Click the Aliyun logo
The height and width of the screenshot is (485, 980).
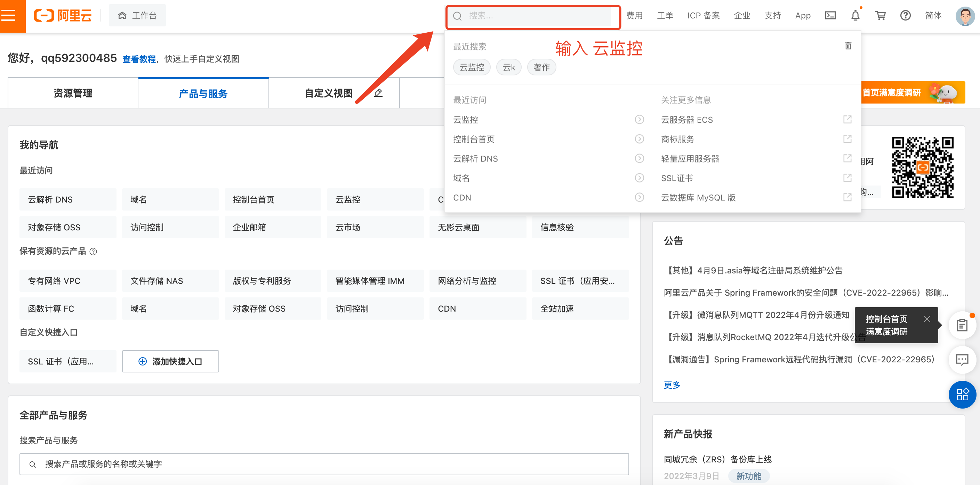[63, 16]
